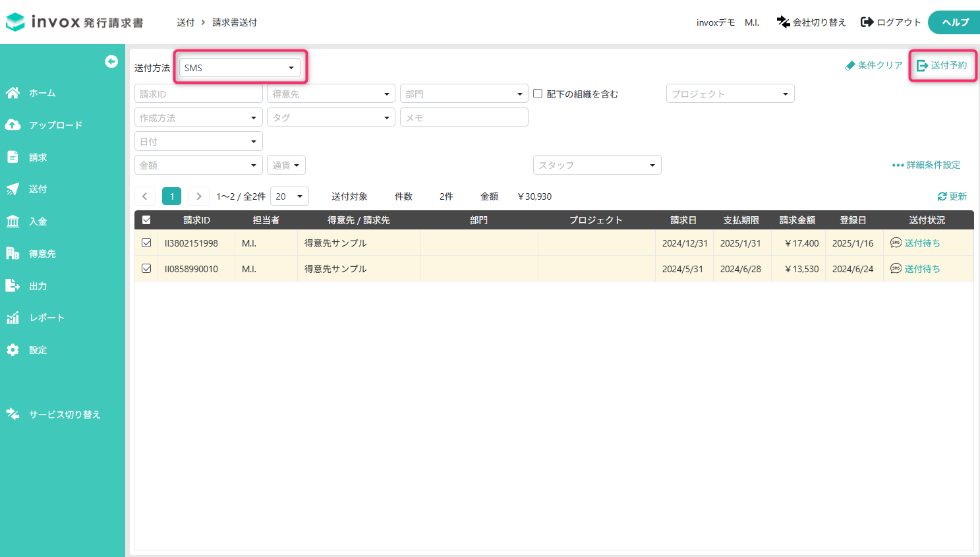980x557 pixels.
Task: Click SMS status icon for II3802151998
Action: [896, 243]
